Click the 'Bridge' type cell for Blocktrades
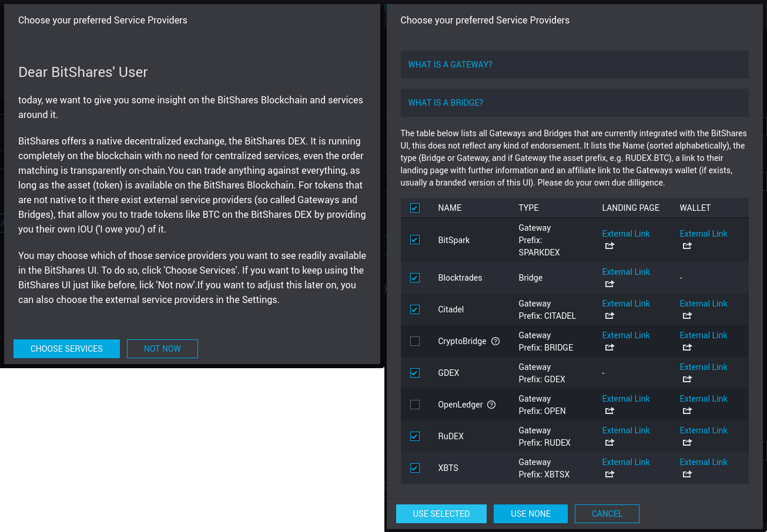767x532 pixels. (530, 278)
